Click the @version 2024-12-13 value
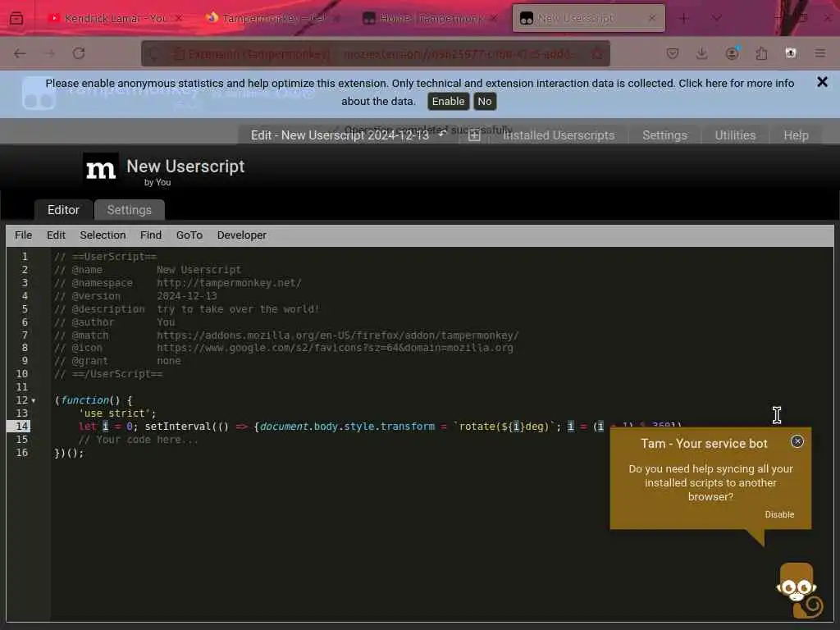The height and width of the screenshot is (630, 840). 187,295
